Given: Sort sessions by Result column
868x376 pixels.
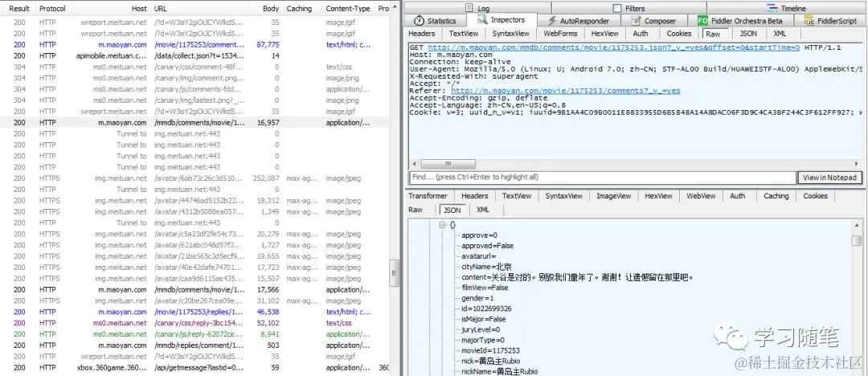Looking at the screenshot, I should pyautogui.click(x=18, y=8).
